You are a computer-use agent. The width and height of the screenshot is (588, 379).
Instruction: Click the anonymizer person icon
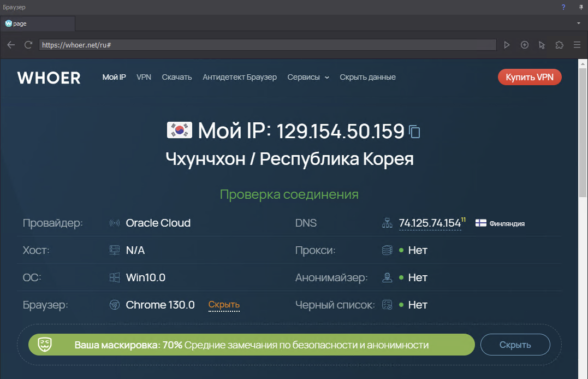click(387, 277)
